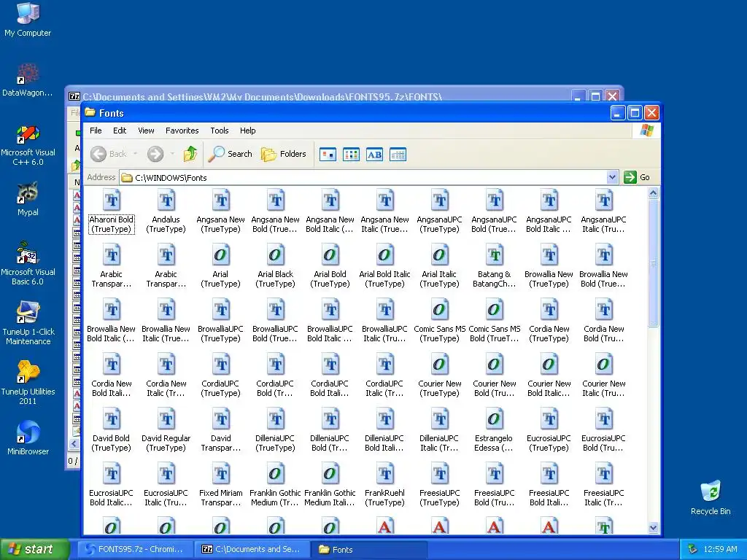This screenshot has height=560, width=747.
Task: Click the Start button
Action: (x=34, y=549)
